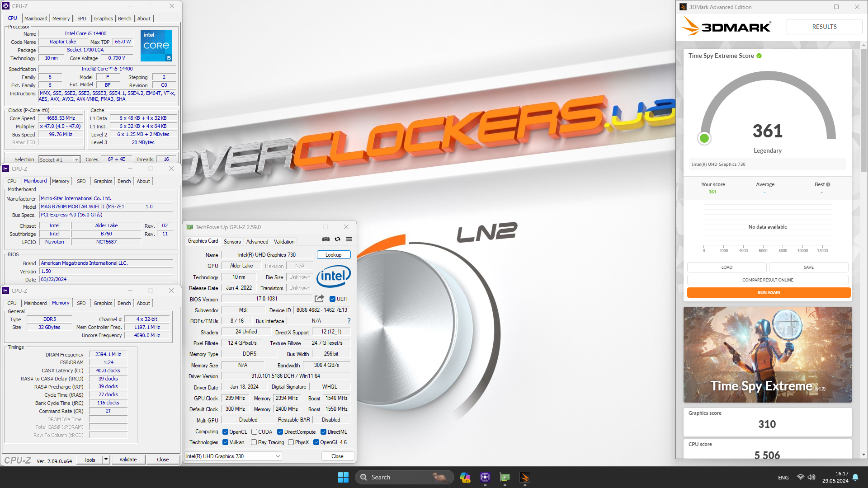
Task: Toggle the Vulkan checkbox
Action: (225, 442)
